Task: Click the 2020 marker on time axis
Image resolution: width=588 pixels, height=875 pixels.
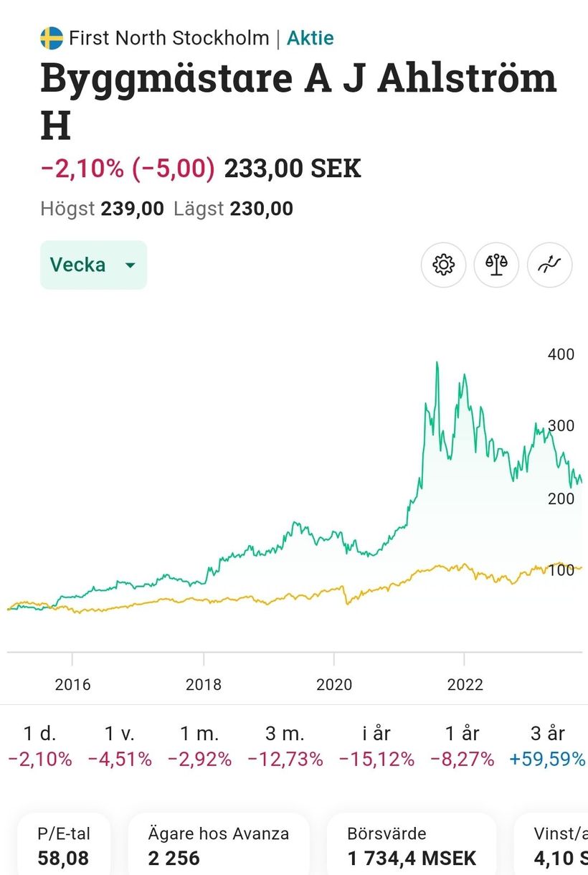Action: tap(334, 684)
